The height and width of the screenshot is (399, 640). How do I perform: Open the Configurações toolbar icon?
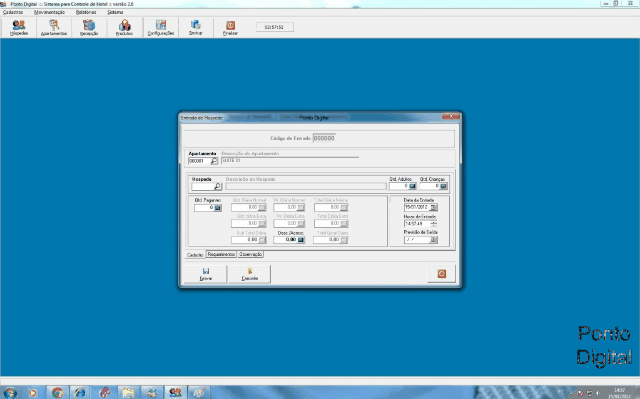[161, 27]
